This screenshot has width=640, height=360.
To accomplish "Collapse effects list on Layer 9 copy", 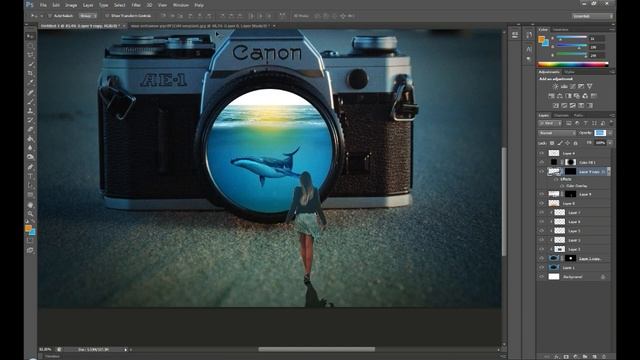I will tap(608, 172).
